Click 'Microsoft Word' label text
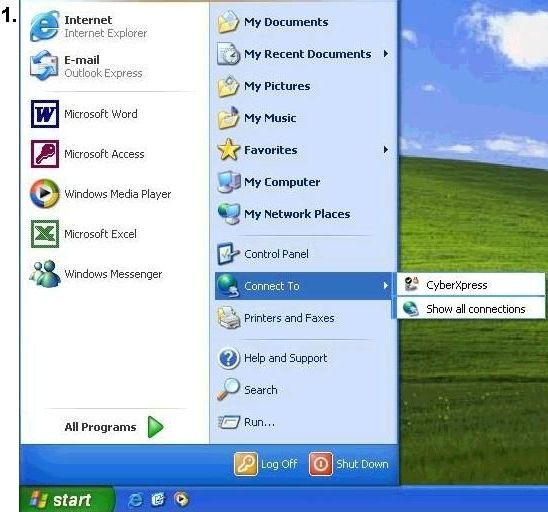 101,114
